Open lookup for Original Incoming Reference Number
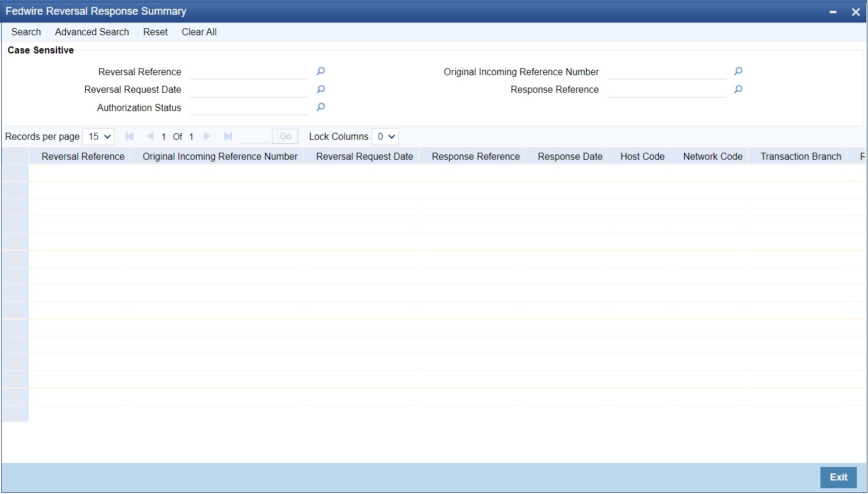This screenshot has height=494, width=868. (x=738, y=71)
